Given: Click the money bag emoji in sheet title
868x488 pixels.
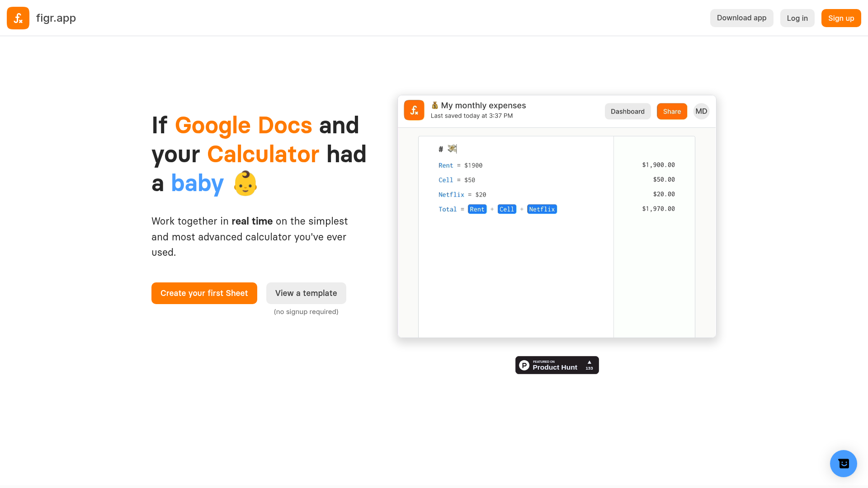Looking at the screenshot, I should pos(434,105).
